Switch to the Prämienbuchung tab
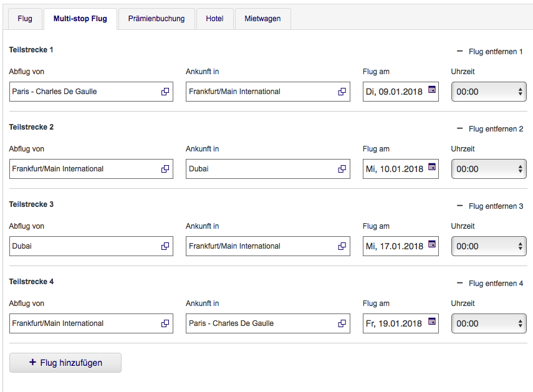Viewport: 533px width, 392px height. [156, 19]
